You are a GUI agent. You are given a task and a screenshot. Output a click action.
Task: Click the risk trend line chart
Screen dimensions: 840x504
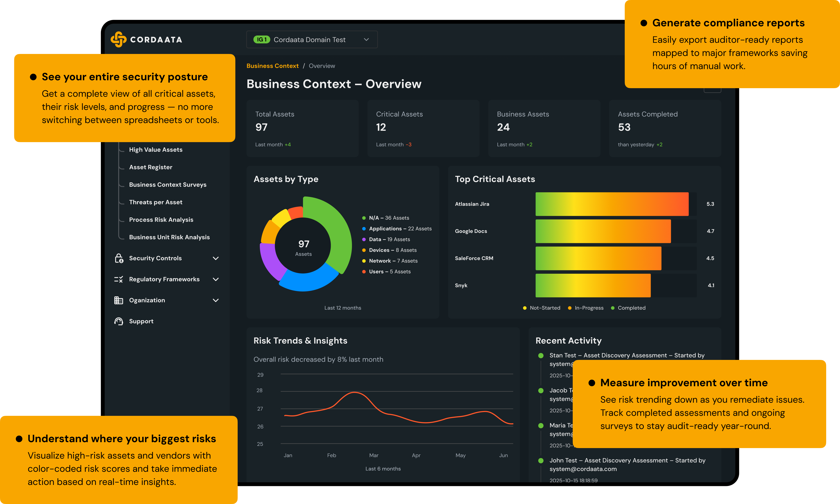[397, 409]
